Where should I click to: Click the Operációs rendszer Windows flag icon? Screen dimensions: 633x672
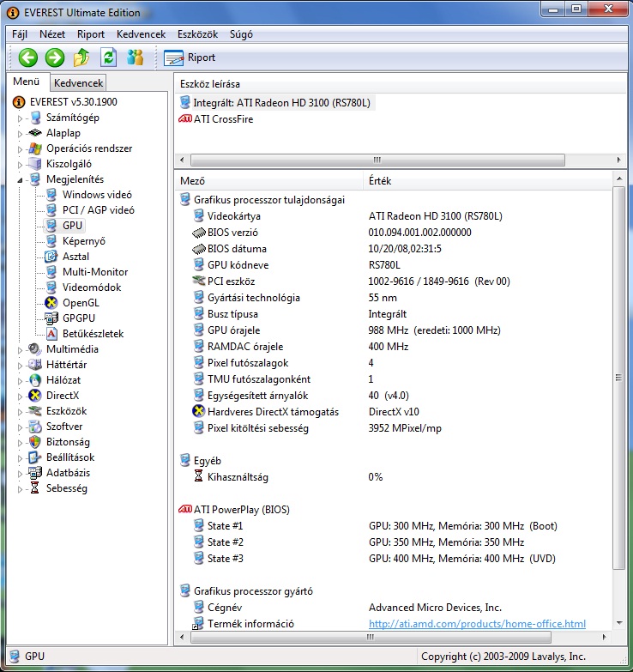click(35, 148)
